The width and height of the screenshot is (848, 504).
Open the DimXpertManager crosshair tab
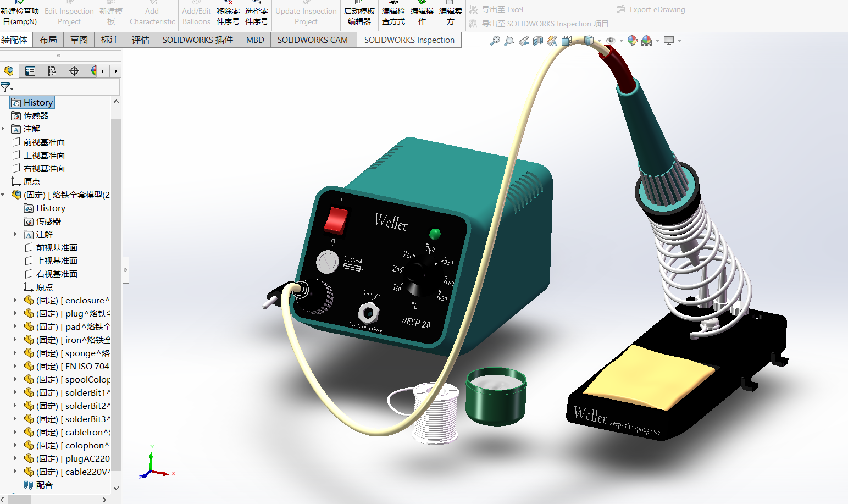click(74, 71)
